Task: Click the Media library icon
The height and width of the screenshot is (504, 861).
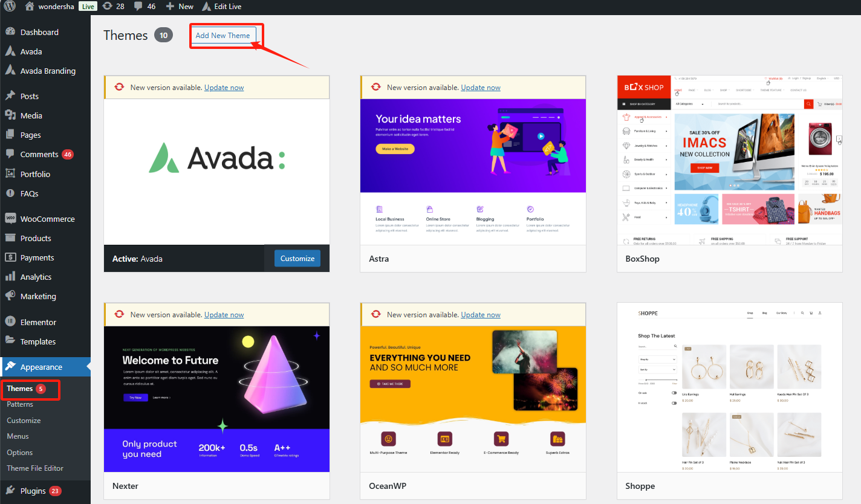Action: tap(10, 115)
